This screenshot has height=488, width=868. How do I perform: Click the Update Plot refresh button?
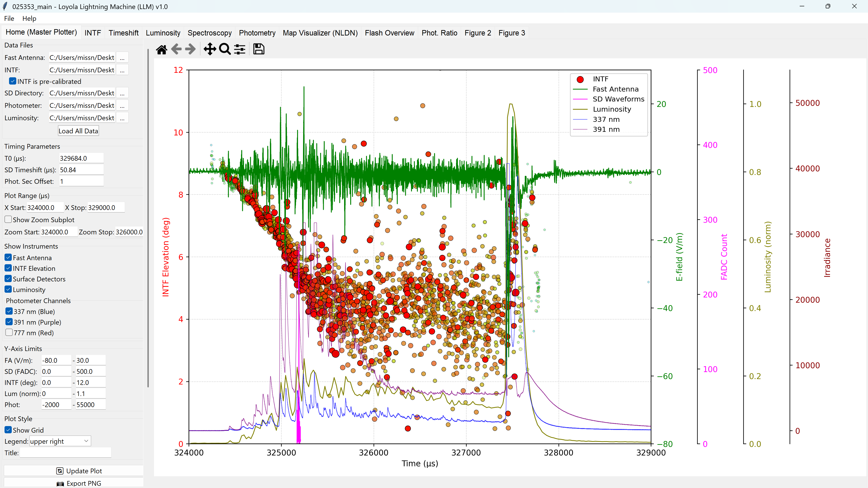[x=73, y=471]
